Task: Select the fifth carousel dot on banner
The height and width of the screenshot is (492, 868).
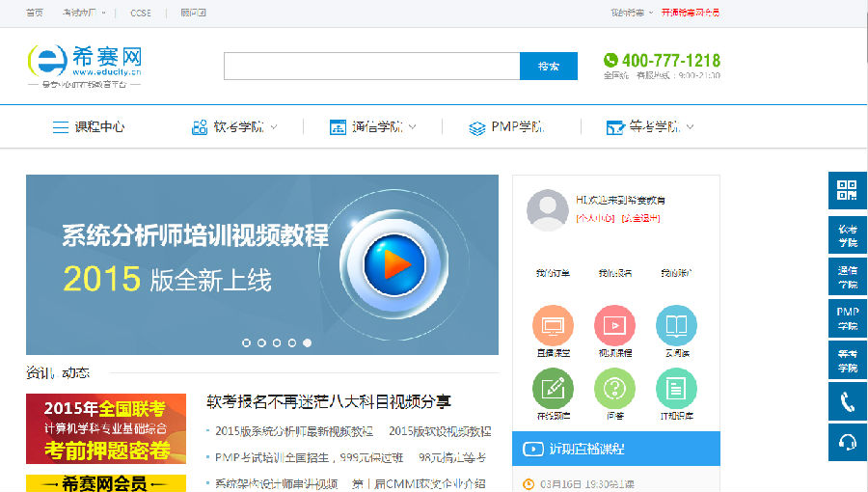Action: (308, 343)
